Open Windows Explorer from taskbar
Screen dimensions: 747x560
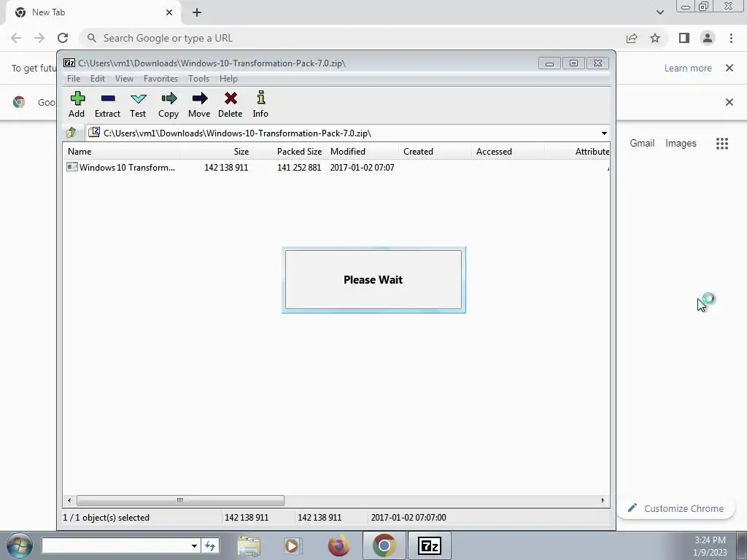(x=249, y=545)
